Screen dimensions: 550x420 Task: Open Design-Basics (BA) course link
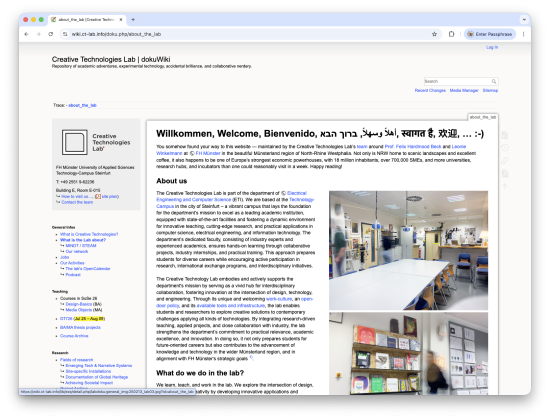pyautogui.click(x=79, y=304)
